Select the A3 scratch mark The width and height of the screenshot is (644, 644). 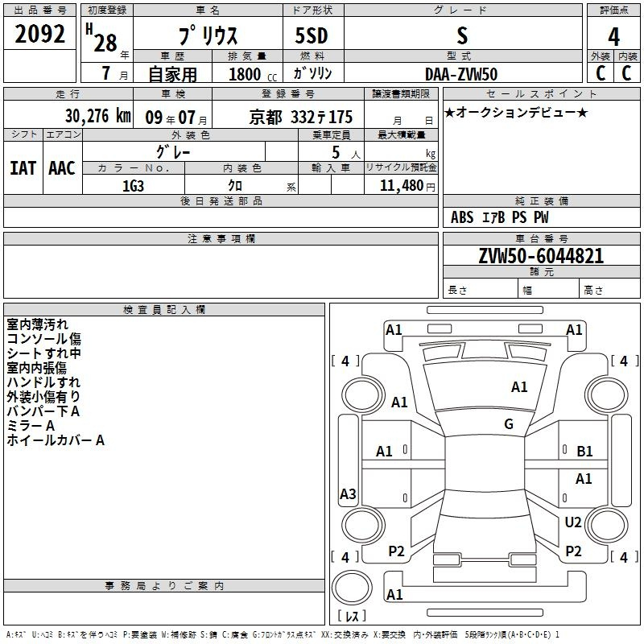click(x=348, y=494)
